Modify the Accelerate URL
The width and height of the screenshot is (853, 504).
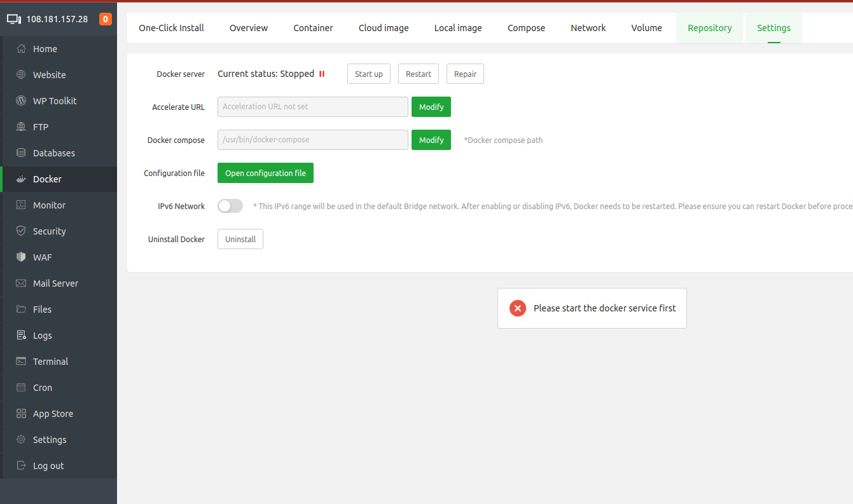click(x=431, y=107)
